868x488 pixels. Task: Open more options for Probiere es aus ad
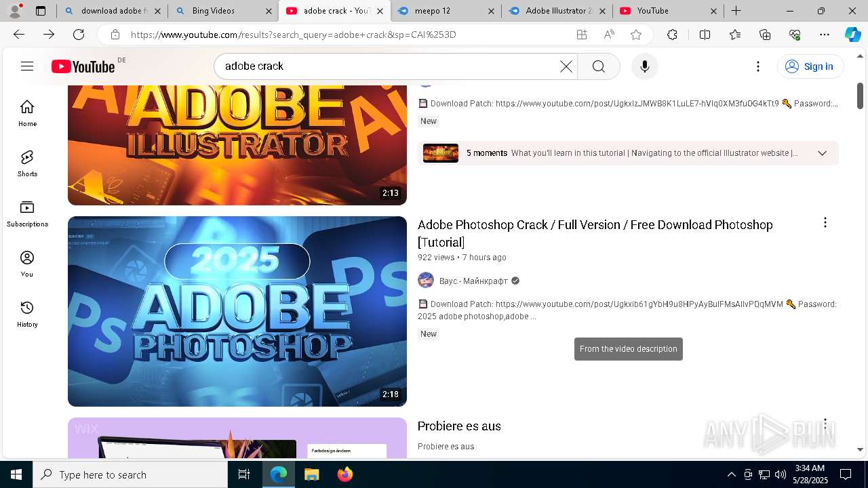coord(825,424)
